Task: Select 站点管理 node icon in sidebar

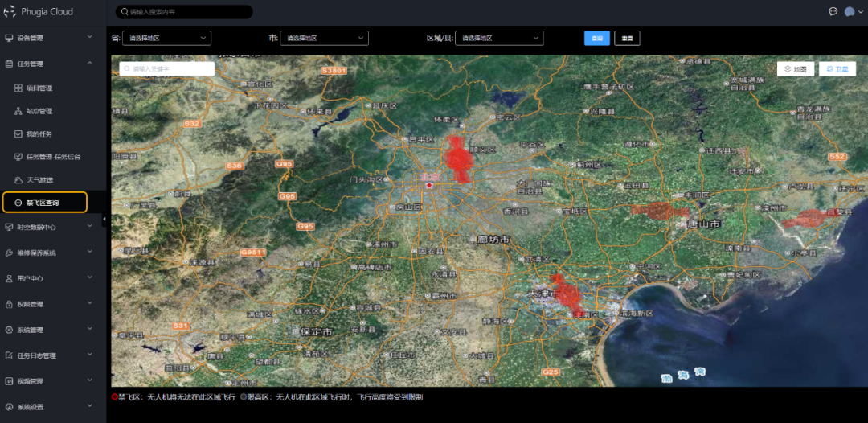Action: (18, 111)
